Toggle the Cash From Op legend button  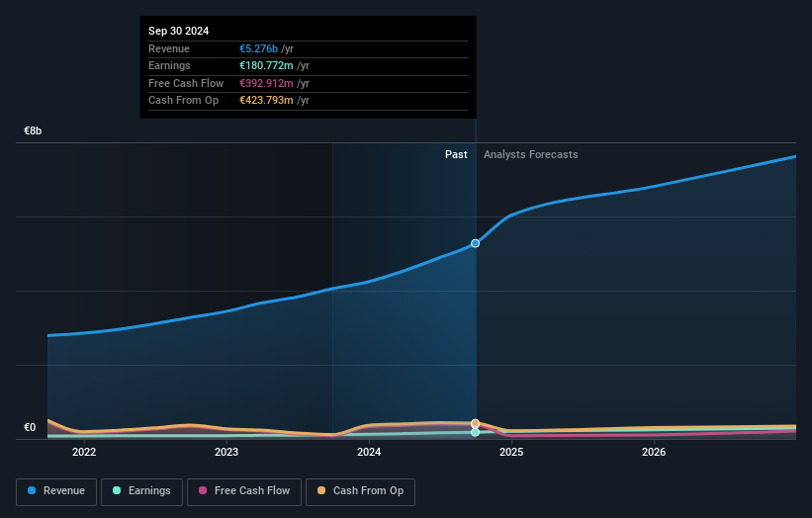(360, 491)
